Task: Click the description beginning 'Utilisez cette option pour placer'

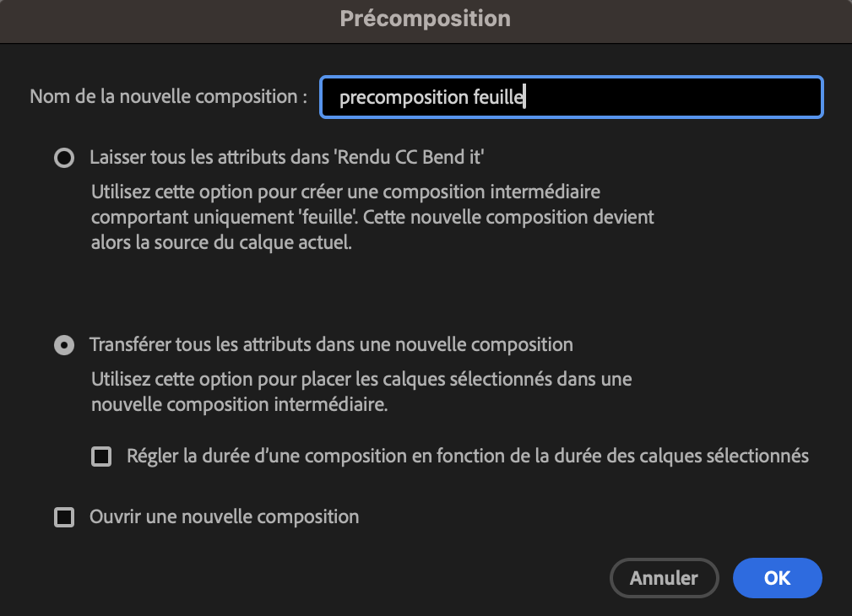Action: (361, 380)
